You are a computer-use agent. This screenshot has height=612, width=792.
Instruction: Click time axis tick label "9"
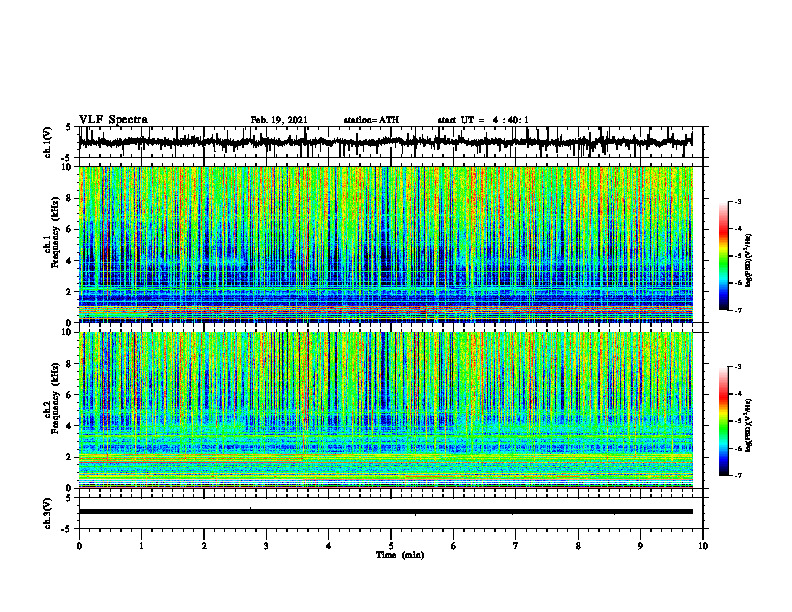tap(640, 546)
